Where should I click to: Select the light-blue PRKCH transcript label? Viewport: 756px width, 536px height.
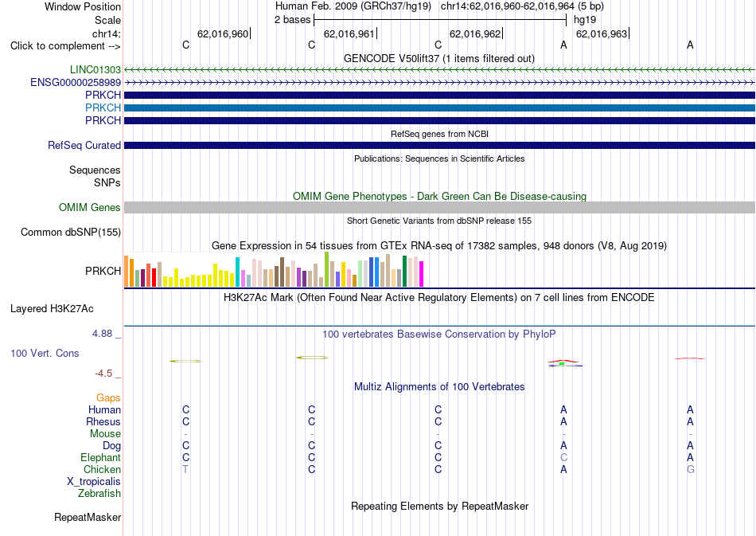pyautogui.click(x=103, y=108)
